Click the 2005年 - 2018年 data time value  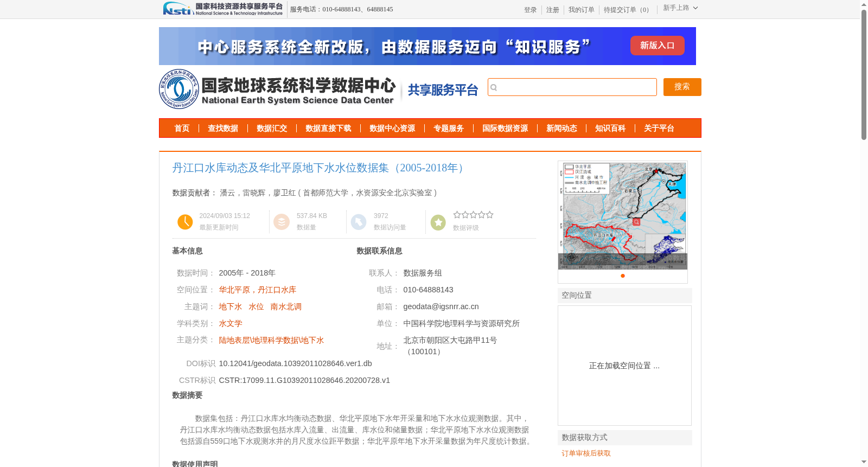pos(247,273)
